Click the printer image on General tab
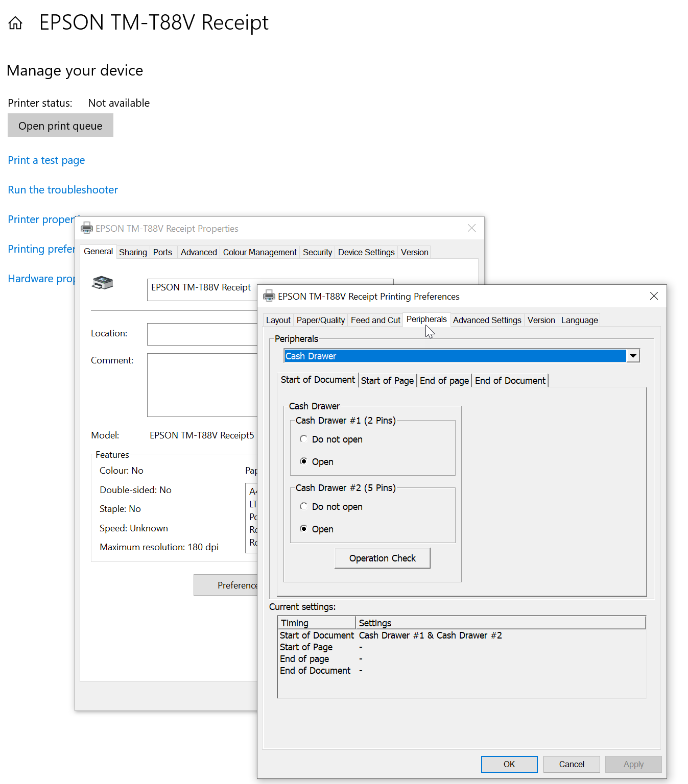The image size is (688, 784). (x=102, y=283)
